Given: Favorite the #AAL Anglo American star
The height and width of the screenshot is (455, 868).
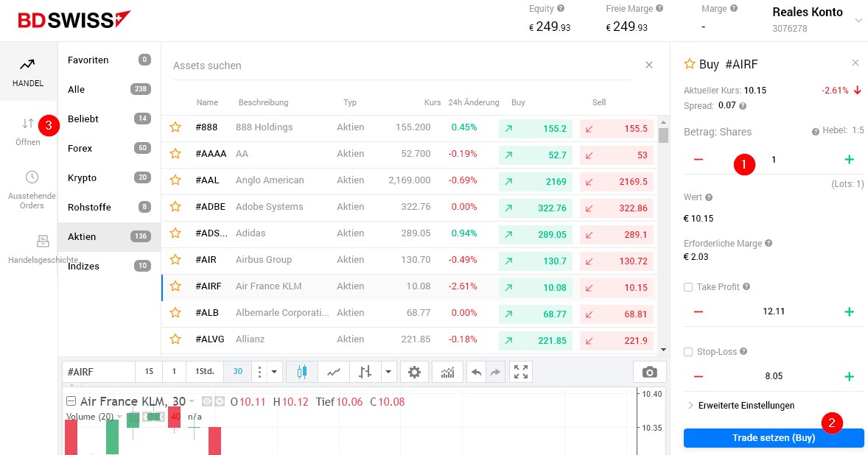Looking at the screenshot, I should click(x=175, y=180).
